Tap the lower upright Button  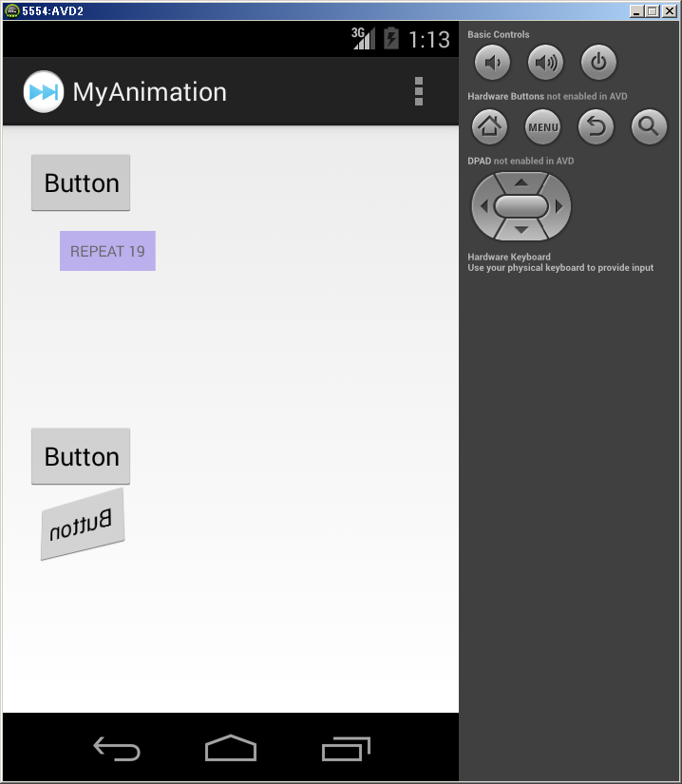click(x=81, y=456)
